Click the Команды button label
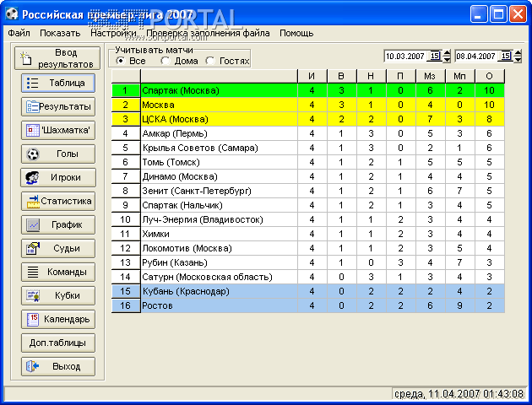This screenshot has height=405, width=532. (x=67, y=273)
